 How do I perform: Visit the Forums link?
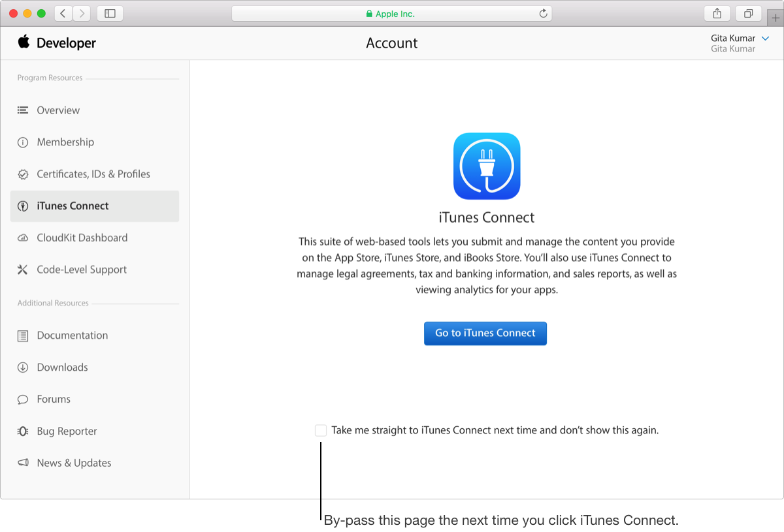[54, 399]
